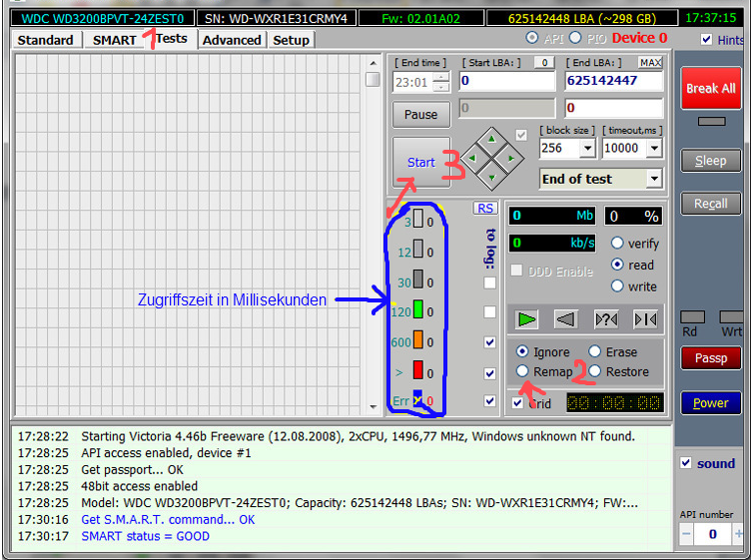
Task: Click the RS reset counters button
Action: point(485,208)
